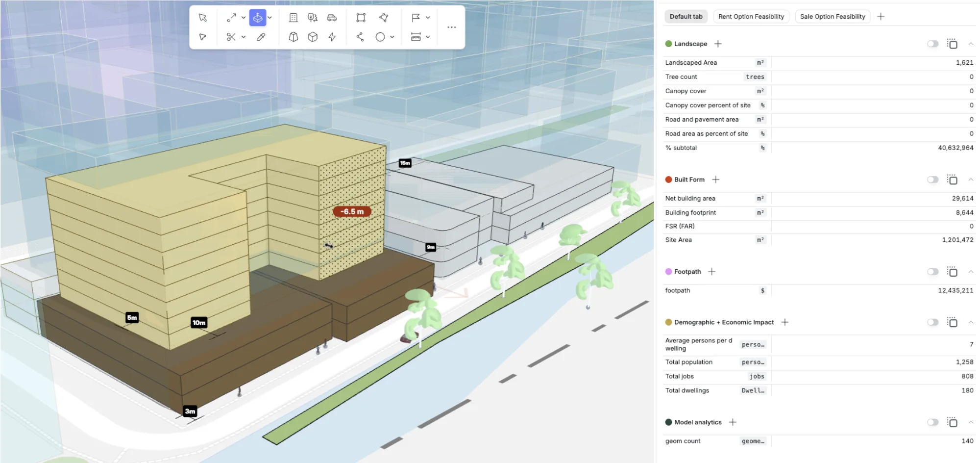Open Rent Option Feasibility tab
This screenshot has height=463, width=980.
click(x=751, y=16)
